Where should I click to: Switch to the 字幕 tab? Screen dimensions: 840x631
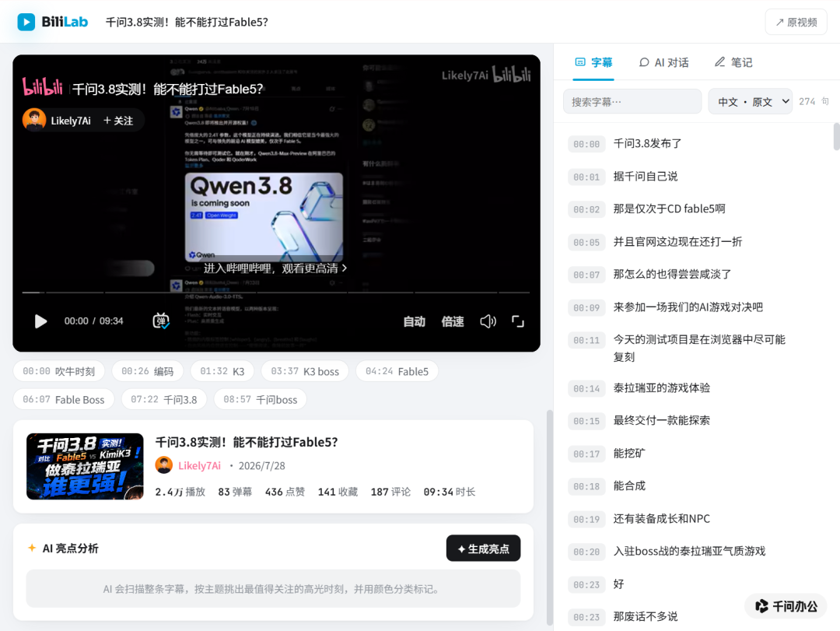click(x=593, y=62)
